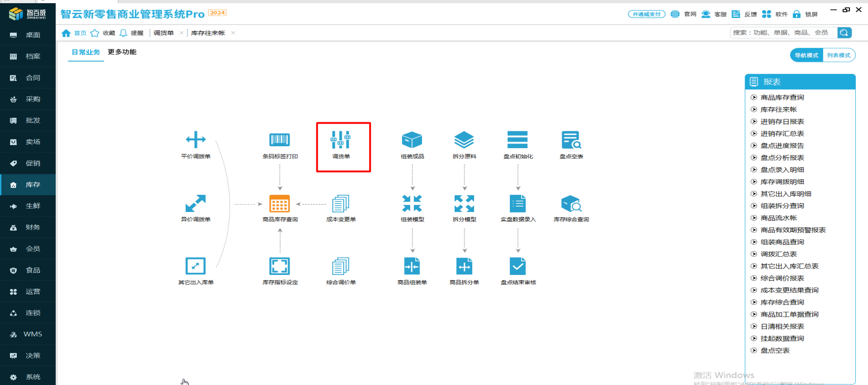The width and height of the screenshot is (868, 385).
Task: Open 库存综合查询 search icon
Action: (571, 204)
